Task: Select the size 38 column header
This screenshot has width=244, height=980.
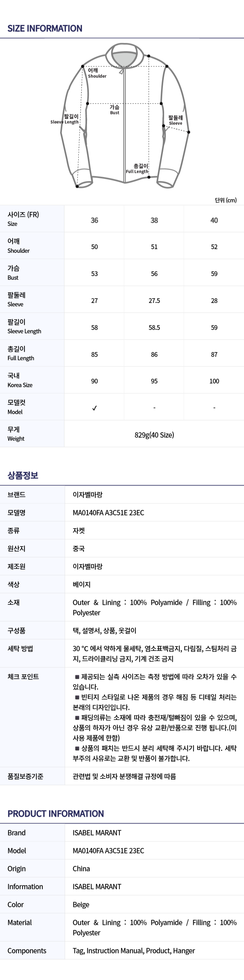Action: [154, 220]
